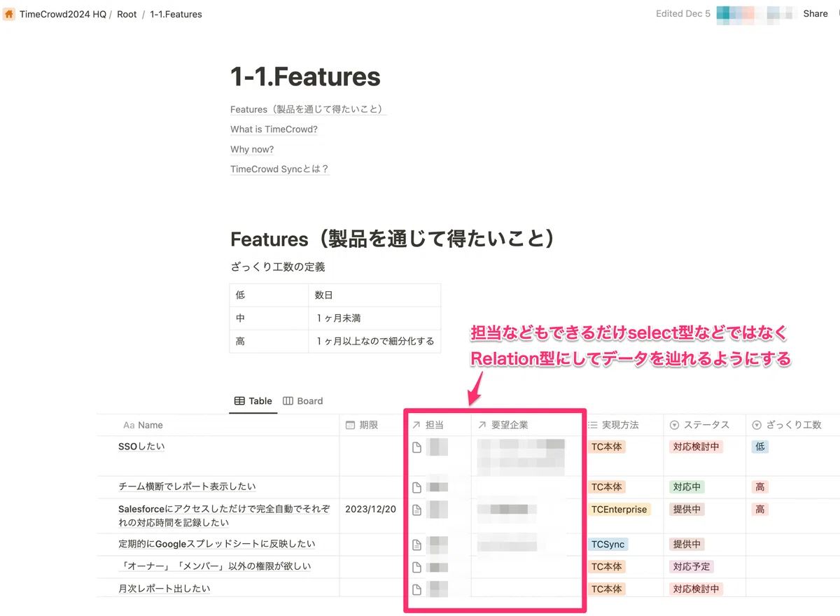Click the TimeCrowd2024 HQ home icon
This screenshot has width=840, height=616.
tap(9, 13)
